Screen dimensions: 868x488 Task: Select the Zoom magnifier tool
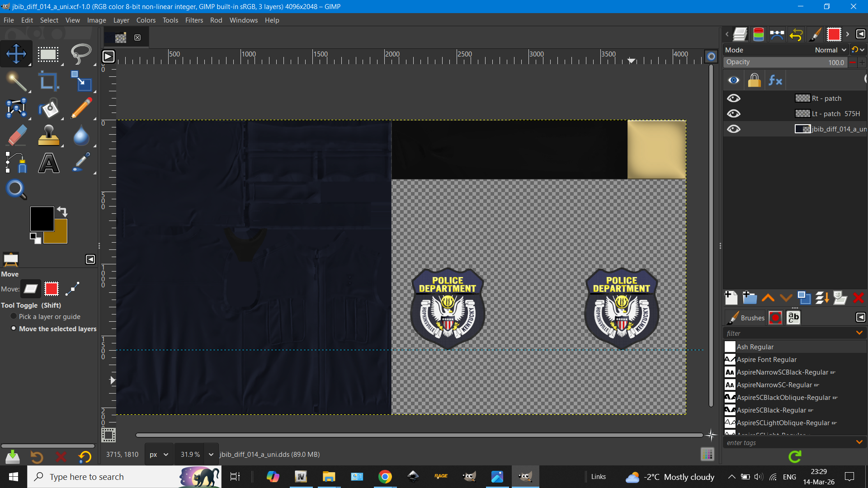[x=16, y=190]
